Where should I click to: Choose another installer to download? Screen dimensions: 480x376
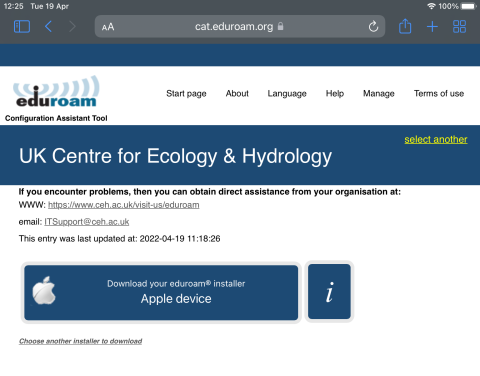pyautogui.click(x=80, y=341)
